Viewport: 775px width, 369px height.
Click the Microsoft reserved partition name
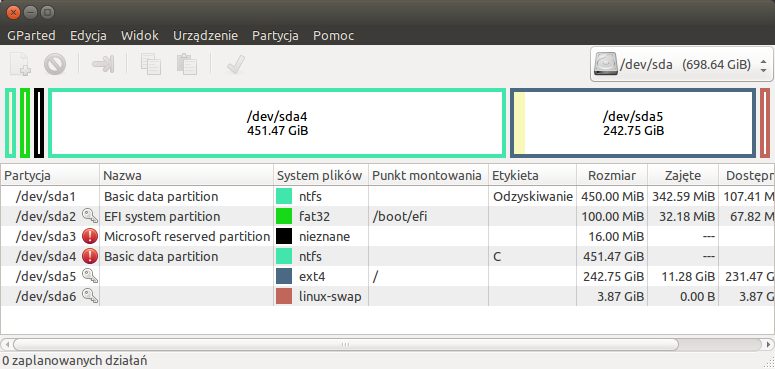(x=187, y=236)
